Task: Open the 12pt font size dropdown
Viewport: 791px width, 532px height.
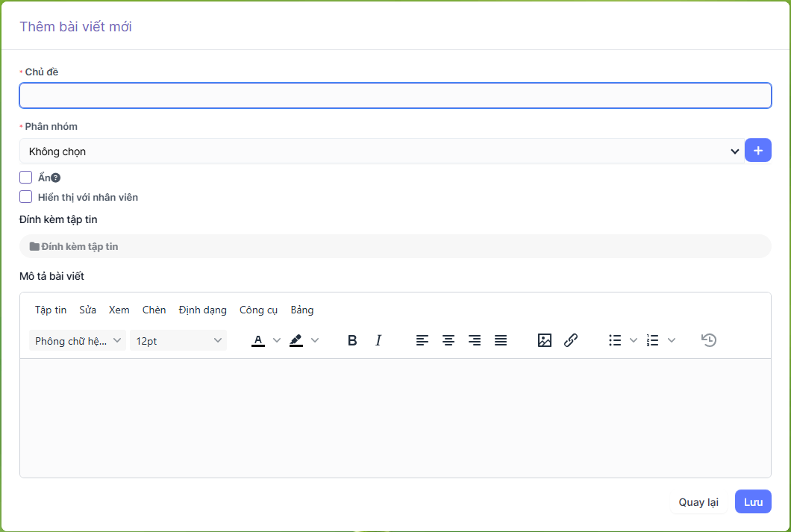Action: 178,341
